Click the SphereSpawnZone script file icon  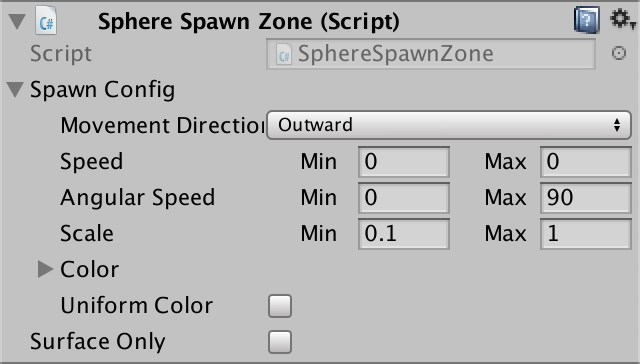[x=284, y=54]
